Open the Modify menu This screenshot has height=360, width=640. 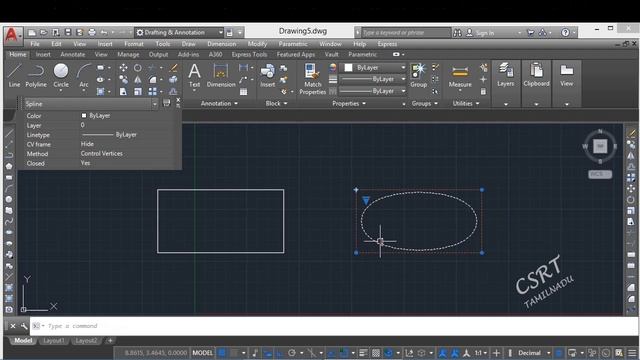click(x=257, y=44)
